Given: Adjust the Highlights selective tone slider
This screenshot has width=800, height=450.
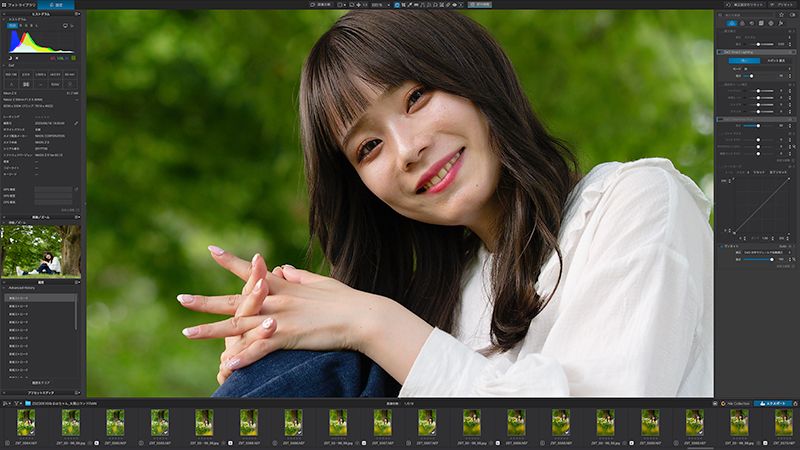Looking at the screenshot, I should tap(758, 91).
